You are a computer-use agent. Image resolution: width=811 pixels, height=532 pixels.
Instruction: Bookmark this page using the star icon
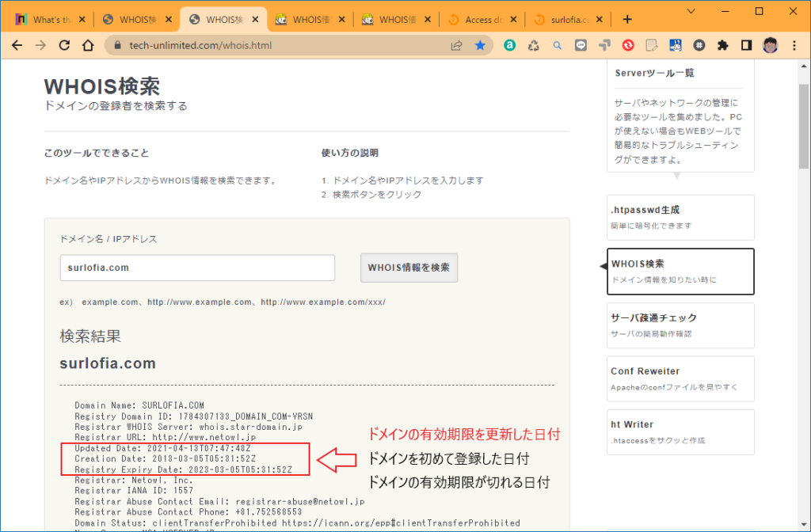(x=480, y=45)
